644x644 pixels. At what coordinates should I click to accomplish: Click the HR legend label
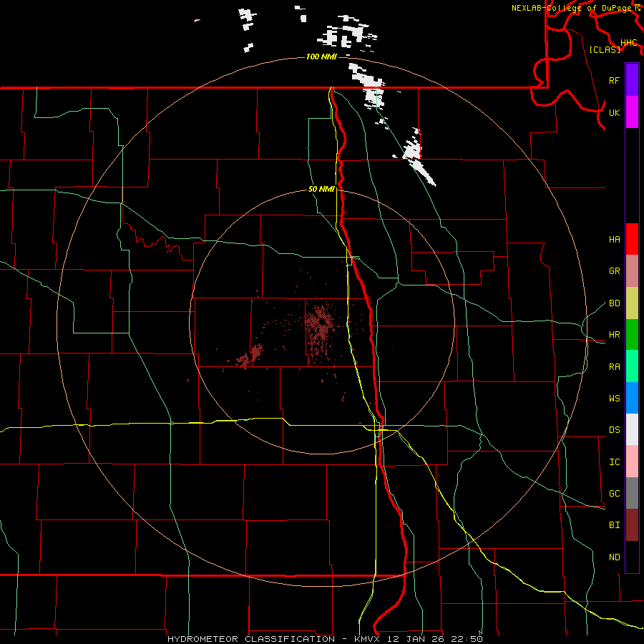(x=614, y=335)
